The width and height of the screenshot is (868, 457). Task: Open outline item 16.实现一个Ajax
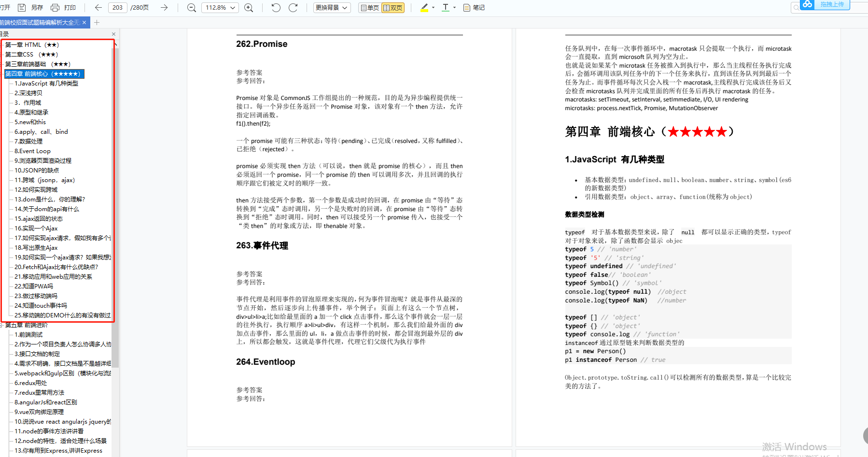click(36, 228)
